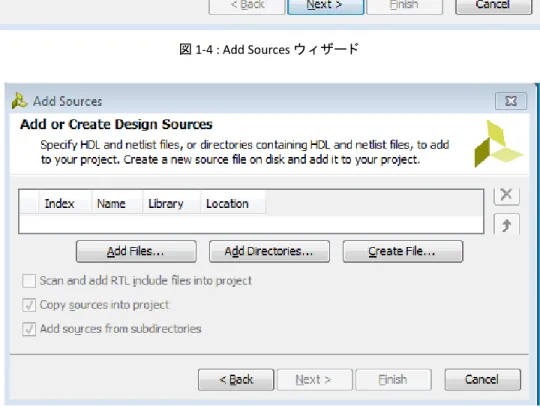Click Finish in the upper wizard dialog
Image resolution: width=540 pixels, height=407 pixels.
click(404, 6)
